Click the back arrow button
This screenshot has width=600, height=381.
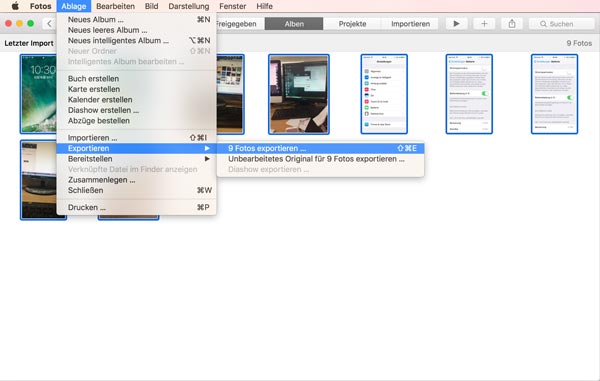pos(49,24)
